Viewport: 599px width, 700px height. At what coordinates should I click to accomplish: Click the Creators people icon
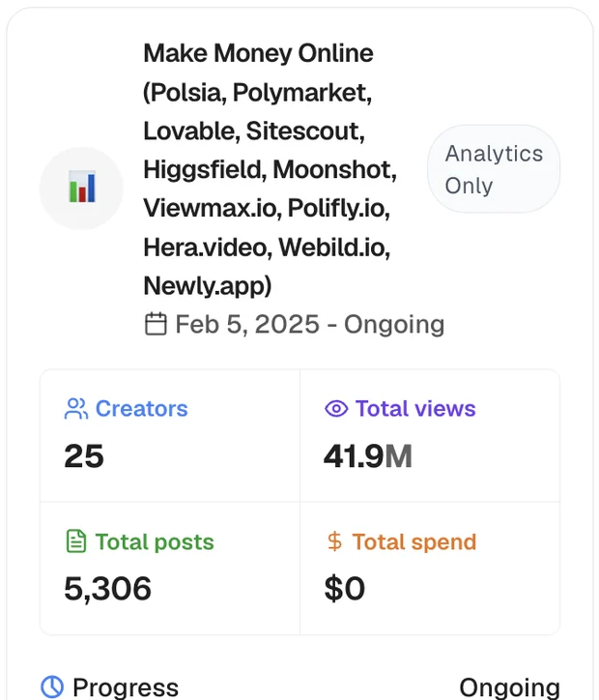pos(75,408)
